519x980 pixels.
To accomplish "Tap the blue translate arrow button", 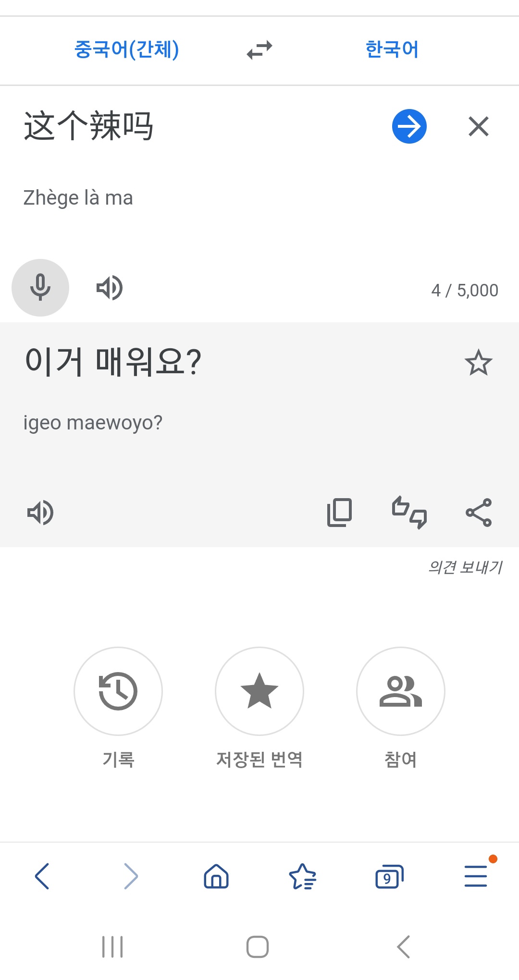I will [x=409, y=126].
